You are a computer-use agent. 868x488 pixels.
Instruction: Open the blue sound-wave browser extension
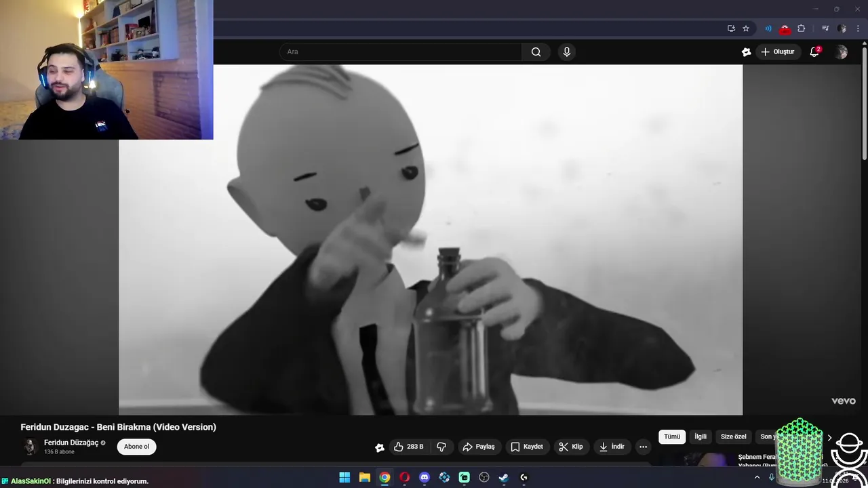click(768, 28)
